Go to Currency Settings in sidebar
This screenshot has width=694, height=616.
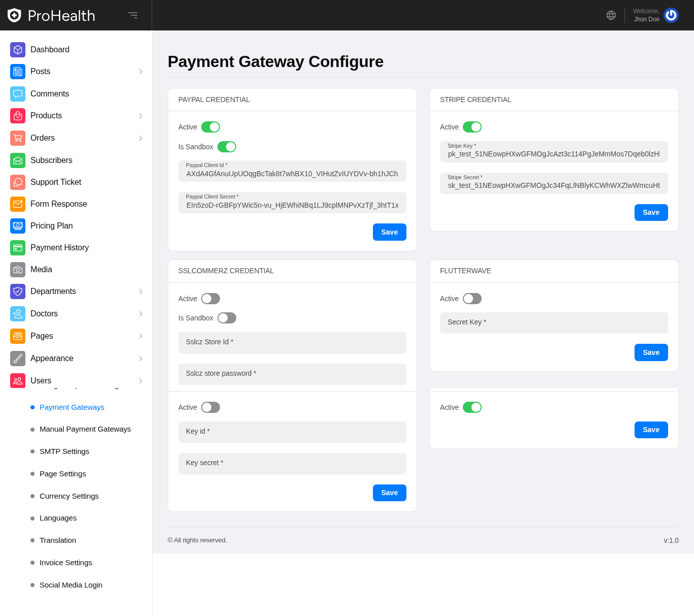69,496
